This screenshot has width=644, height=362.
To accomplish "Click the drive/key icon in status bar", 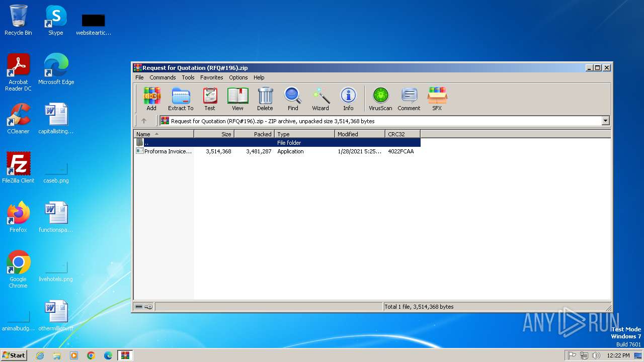I will tap(144, 307).
